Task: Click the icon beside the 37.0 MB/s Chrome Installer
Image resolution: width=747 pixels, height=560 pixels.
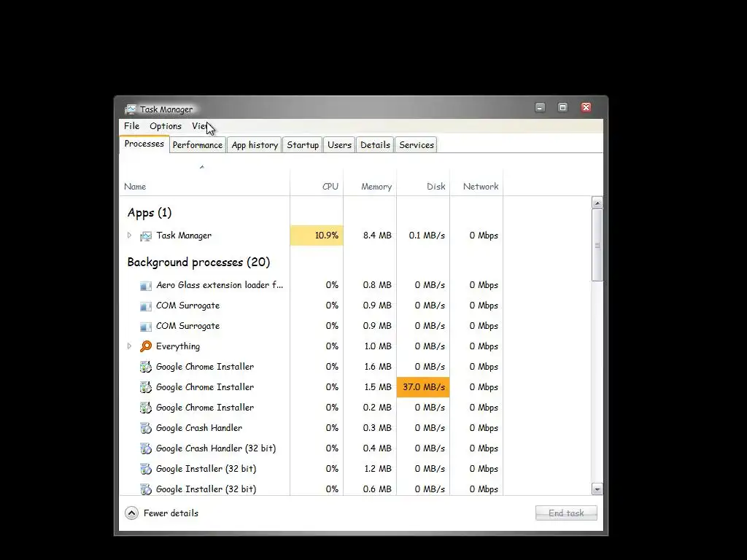Action: click(x=145, y=387)
